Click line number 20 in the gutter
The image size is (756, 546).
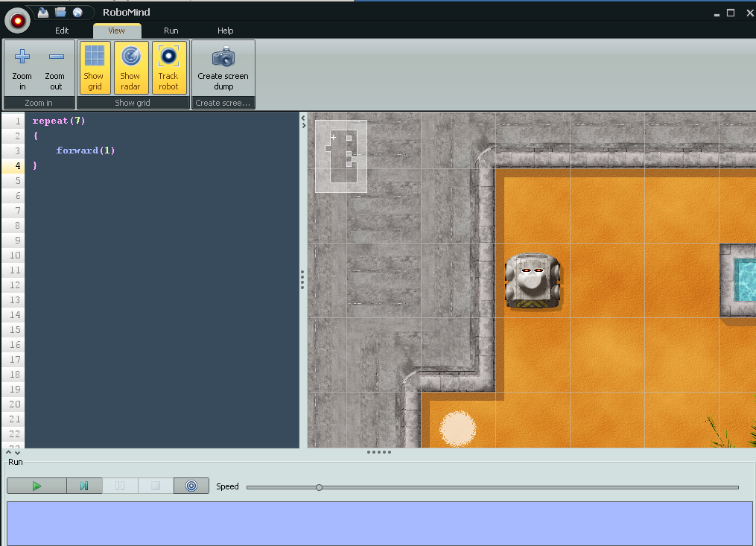15,404
